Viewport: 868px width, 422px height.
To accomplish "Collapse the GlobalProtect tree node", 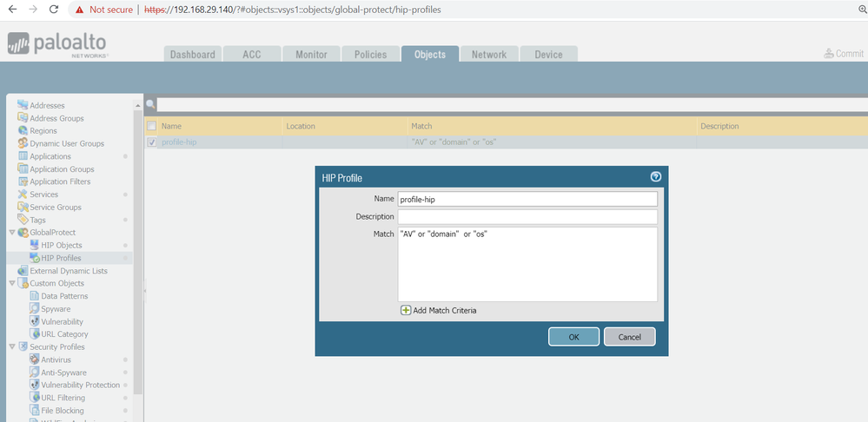I will point(12,233).
